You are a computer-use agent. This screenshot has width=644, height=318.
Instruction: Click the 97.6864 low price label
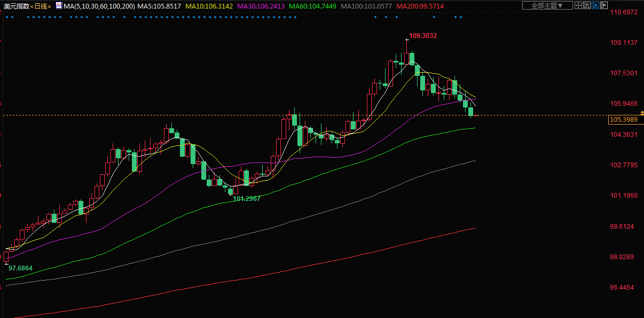pyautogui.click(x=20, y=268)
